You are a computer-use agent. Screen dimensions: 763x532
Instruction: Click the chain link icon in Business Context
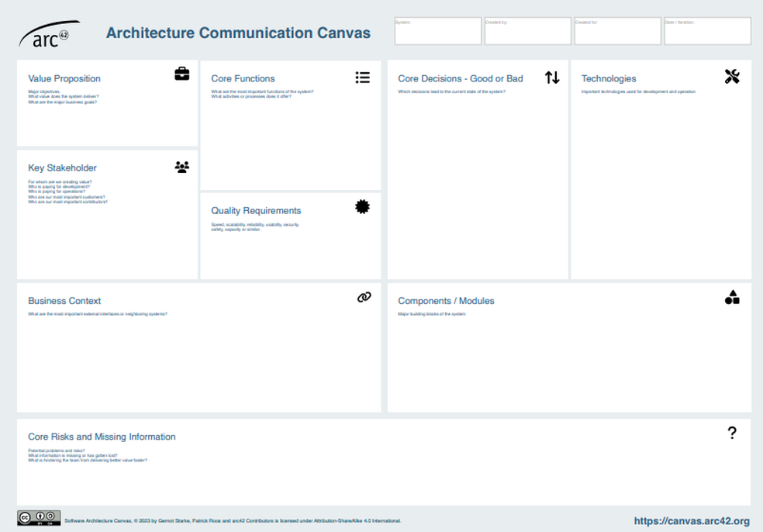[364, 297]
